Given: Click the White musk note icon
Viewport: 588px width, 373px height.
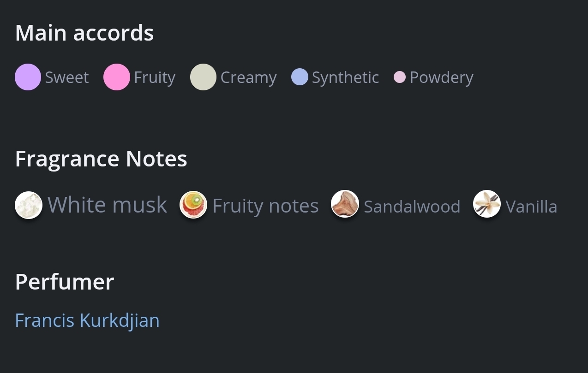Looking at the screenshot, I should [29, 205].
